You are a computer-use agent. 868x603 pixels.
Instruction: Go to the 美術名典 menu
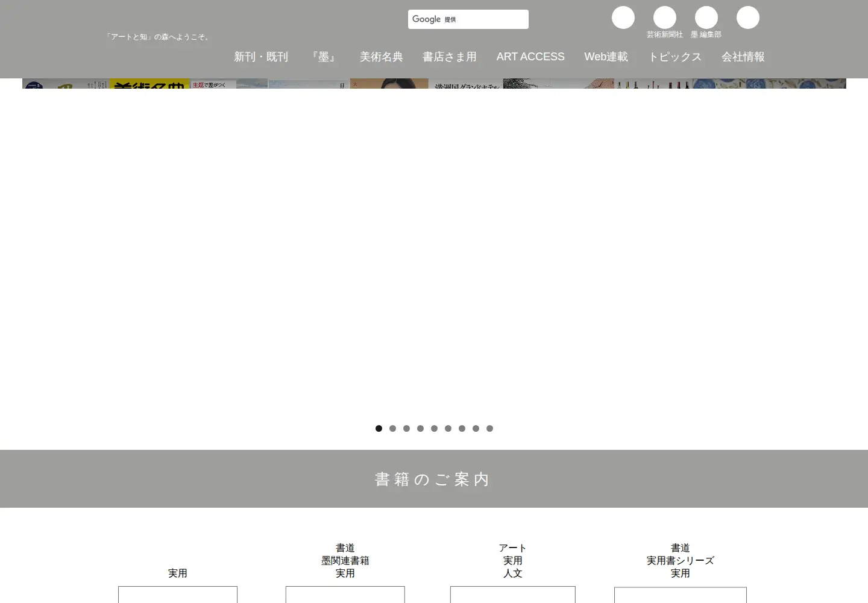point(382,57)
